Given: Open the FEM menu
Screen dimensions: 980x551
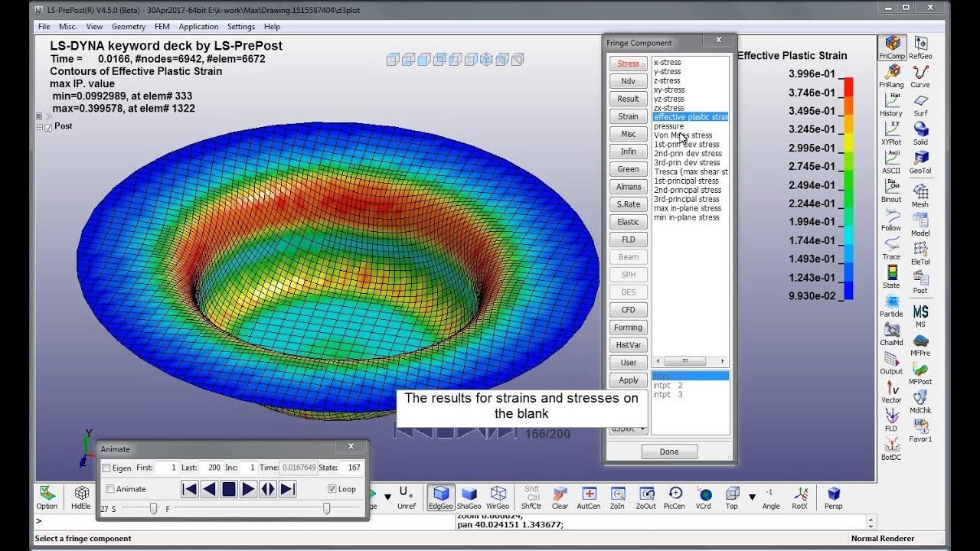Looking at the screenshot, I should (162, 26).
